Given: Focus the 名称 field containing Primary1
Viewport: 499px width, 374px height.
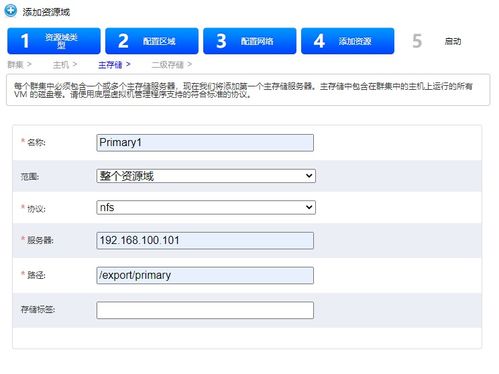Looking at the screenshot, I should tap(205, 143).
